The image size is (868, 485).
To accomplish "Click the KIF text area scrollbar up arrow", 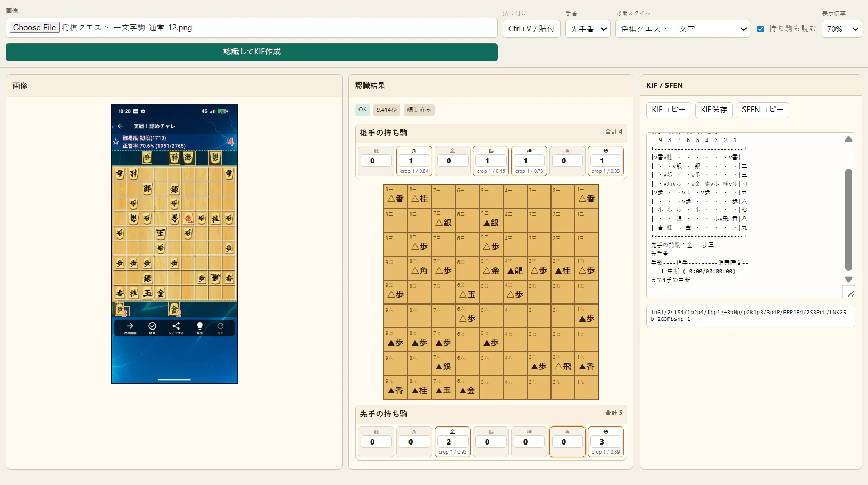I will (848, 139).
